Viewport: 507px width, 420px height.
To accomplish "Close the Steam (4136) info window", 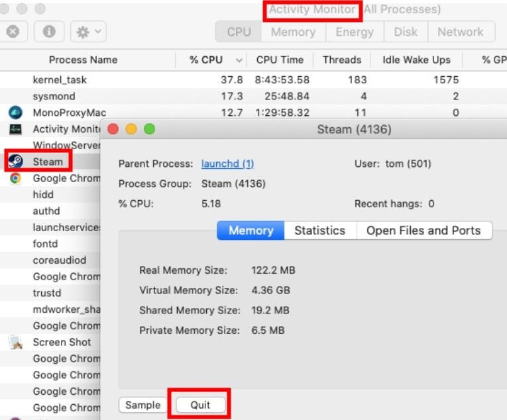I will [113, 129].
